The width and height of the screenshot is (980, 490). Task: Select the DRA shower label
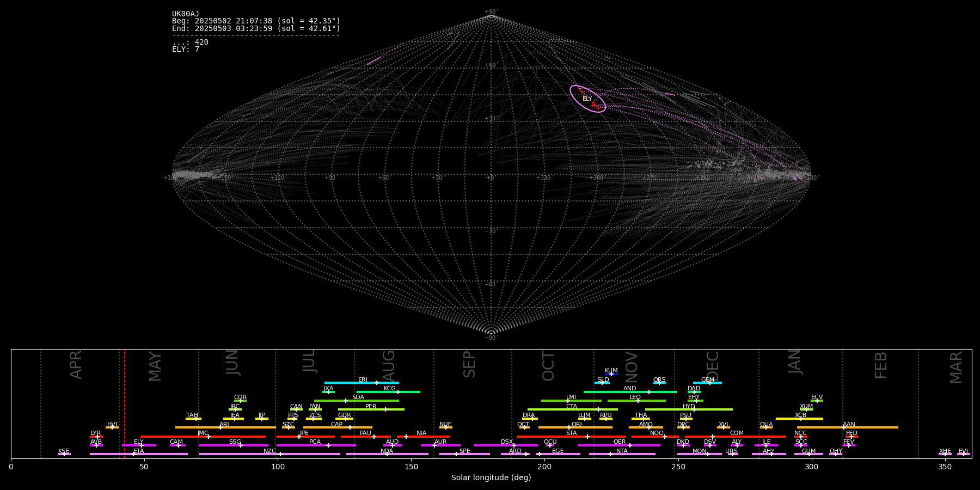click(x=529, y=415)
